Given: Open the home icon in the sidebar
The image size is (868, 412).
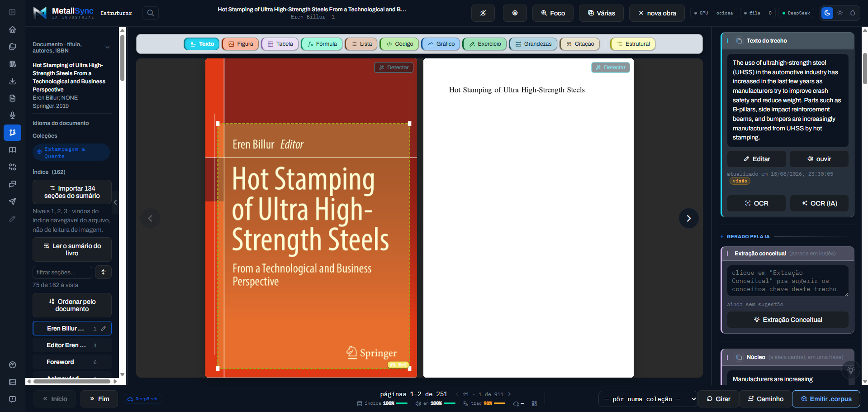Looking at the screenshot, I should tap(13, 29).
